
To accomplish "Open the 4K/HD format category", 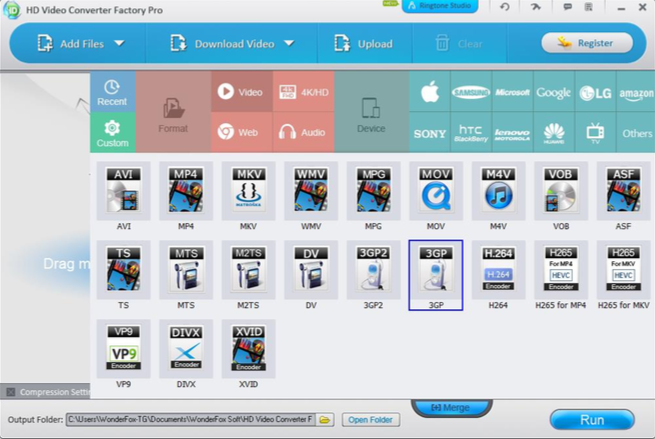I will [302, 92].
